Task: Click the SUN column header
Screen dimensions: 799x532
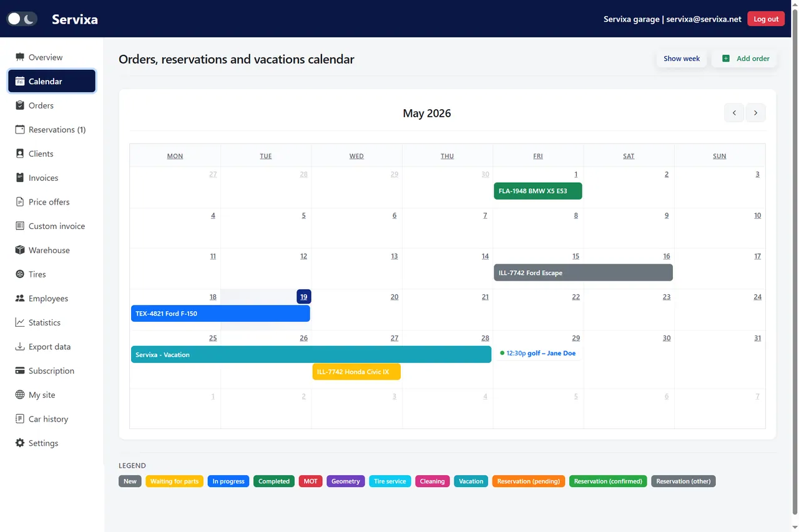Action: 720,156
